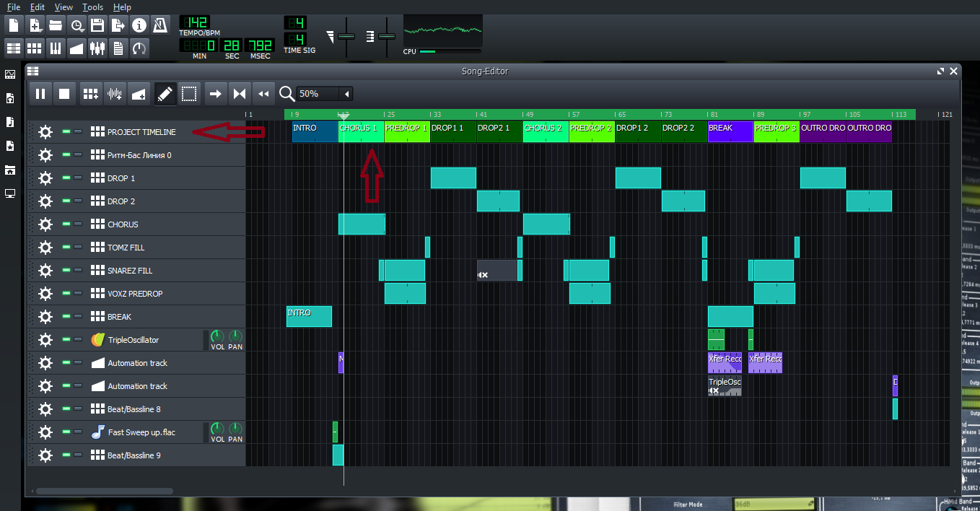Add a new Beat/Bassline track
Viewport: 980px width, 511px height.
tap(90, 93)
